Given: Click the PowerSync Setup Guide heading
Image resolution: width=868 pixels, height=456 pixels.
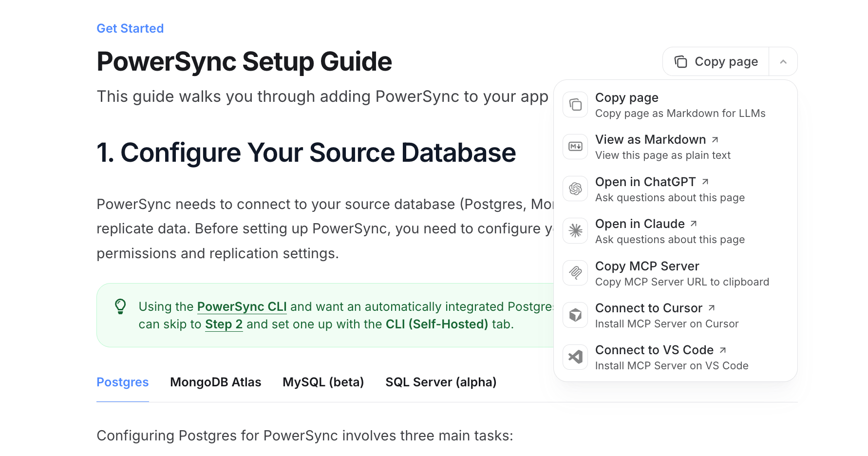Looking at the screenshot, I should tap(244, 62).
